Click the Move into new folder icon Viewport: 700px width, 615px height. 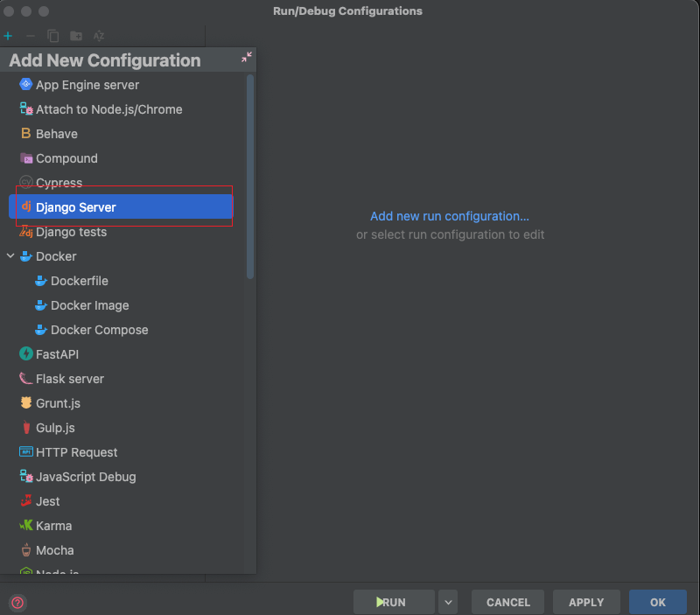click(76, 36)
